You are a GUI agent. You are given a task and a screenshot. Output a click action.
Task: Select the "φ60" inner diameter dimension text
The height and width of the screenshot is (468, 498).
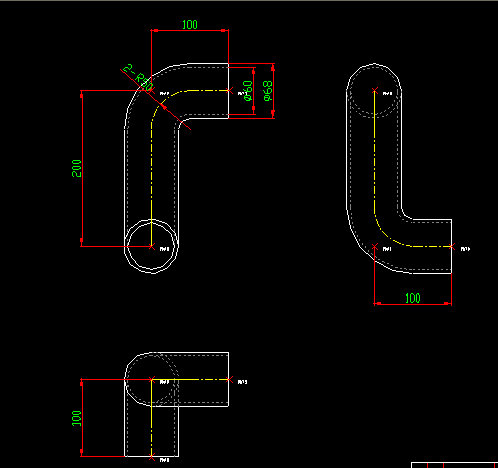[x=248, y=90]
